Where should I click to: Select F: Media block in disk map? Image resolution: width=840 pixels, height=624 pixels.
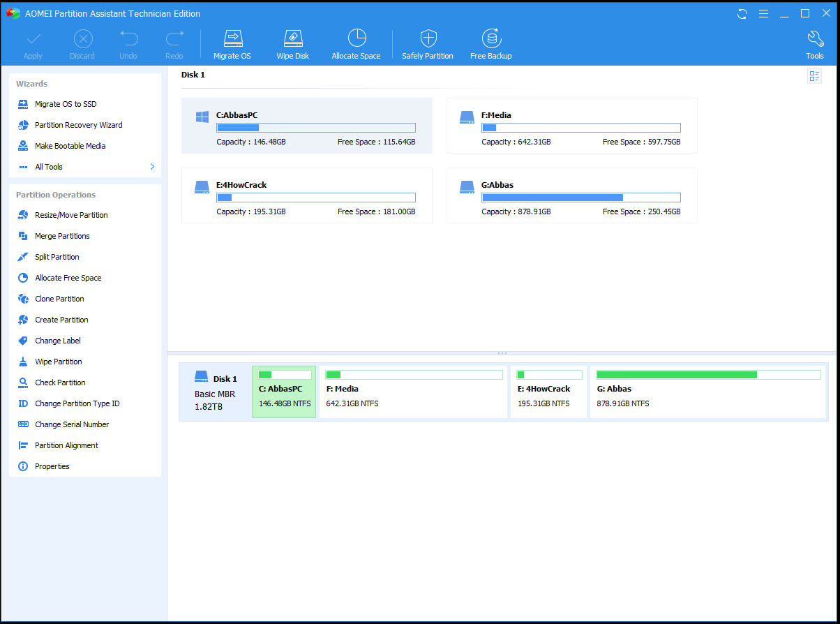(x=413, y=392)
